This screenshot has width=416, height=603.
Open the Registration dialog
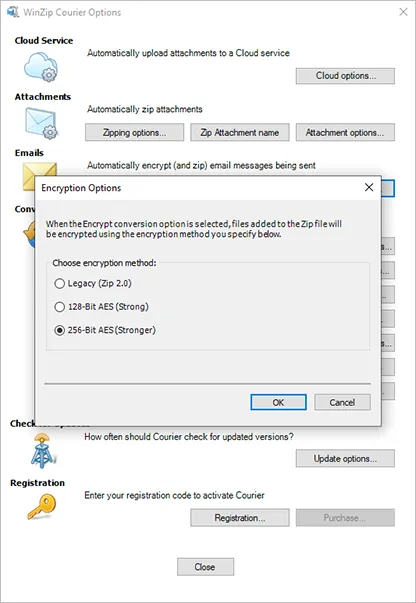(240, 518)
